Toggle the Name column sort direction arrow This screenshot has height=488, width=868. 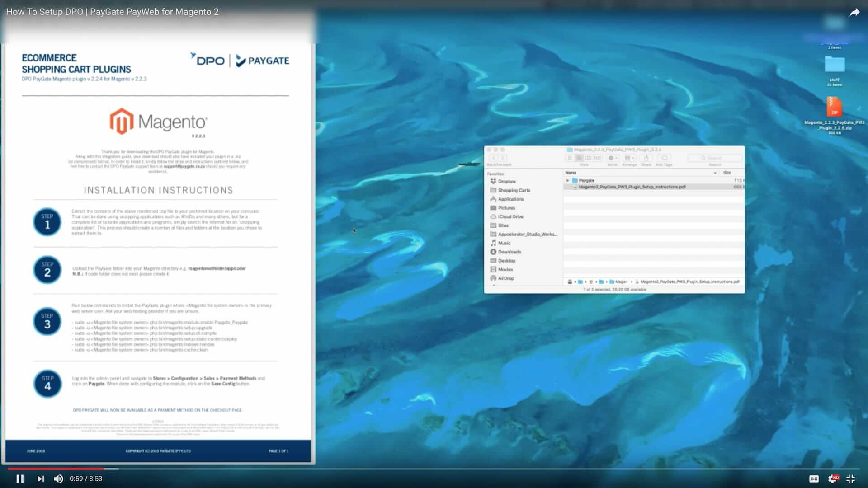[715, 173]
